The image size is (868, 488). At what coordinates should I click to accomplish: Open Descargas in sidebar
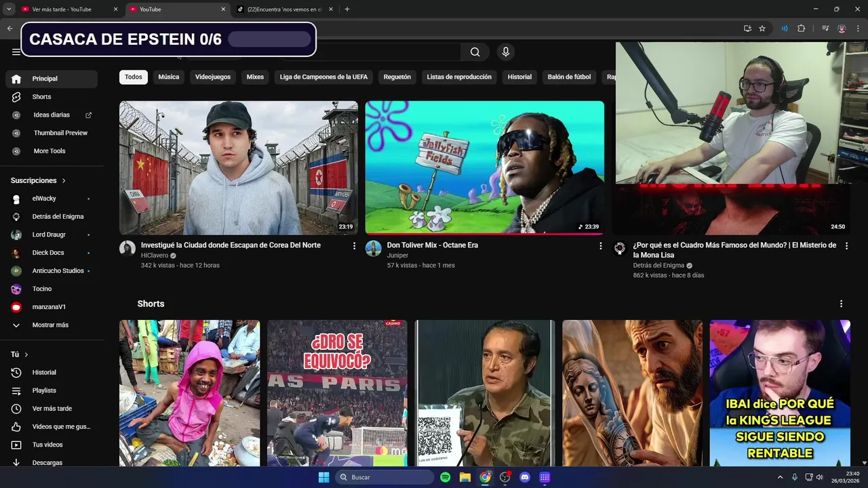tap(52, 462)
